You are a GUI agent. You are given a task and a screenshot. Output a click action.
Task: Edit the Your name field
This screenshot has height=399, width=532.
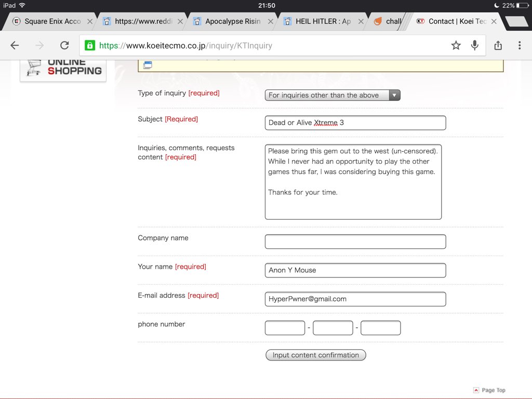click(355, 270)
